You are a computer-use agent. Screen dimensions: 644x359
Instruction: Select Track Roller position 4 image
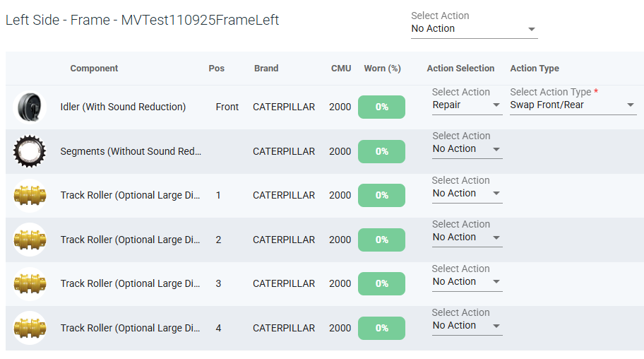coord(30,328)
